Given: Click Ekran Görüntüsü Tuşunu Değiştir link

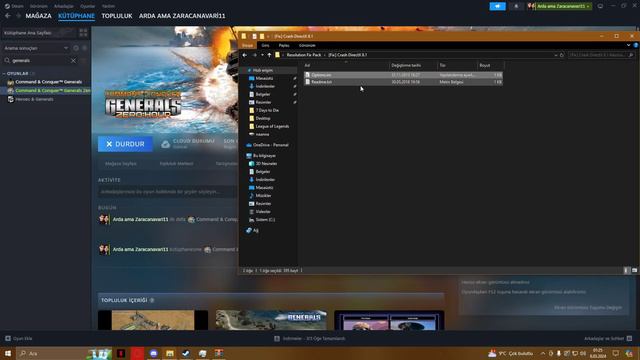Looking at the screenshot, I should click(588, 308).
